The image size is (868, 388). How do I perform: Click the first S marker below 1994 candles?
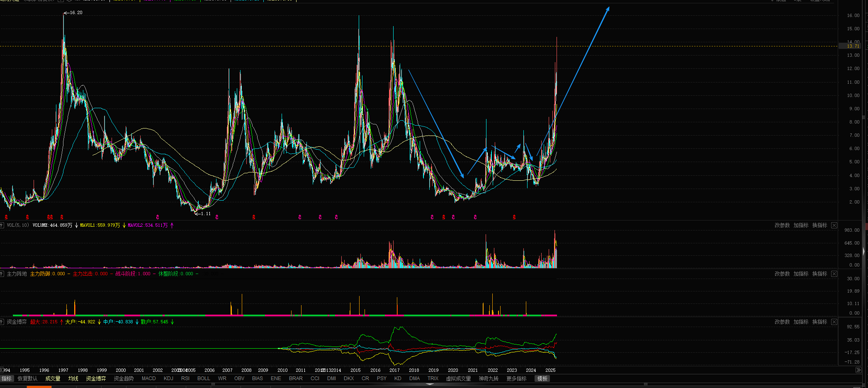[x=6, y=217]
